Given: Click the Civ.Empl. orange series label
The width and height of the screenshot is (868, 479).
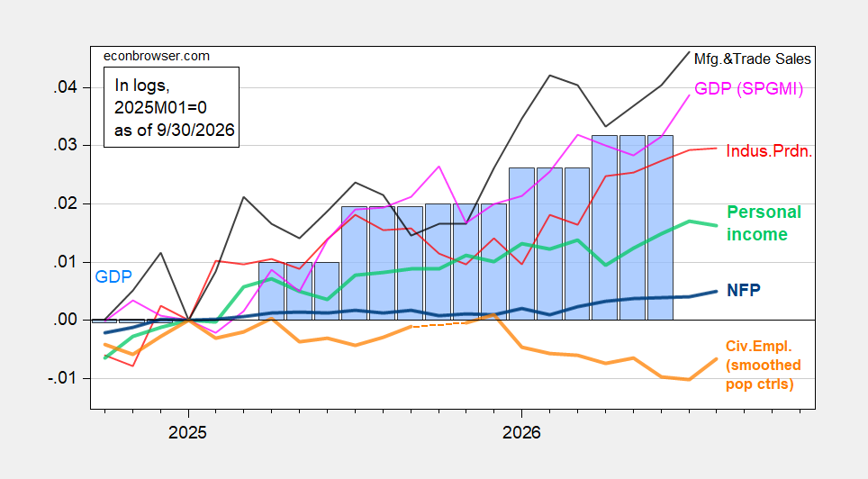Looking at the screenshot, I should [764, 365].
